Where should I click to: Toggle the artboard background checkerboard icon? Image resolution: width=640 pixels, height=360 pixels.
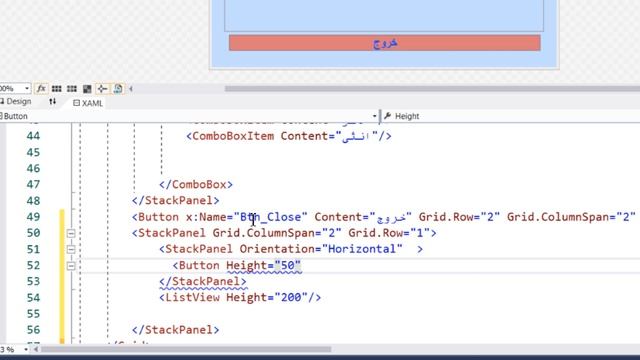[87, 89]
